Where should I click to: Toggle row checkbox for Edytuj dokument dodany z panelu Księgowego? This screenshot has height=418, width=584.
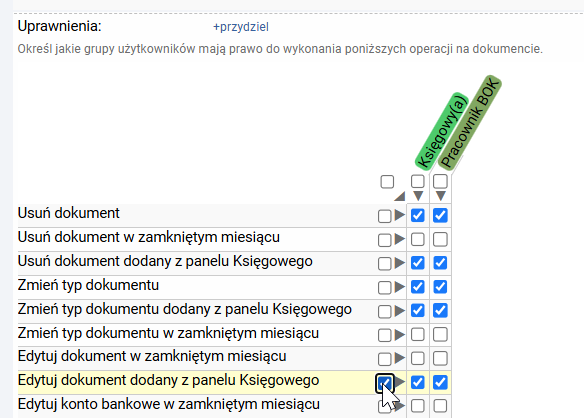(x=385, y=383)
